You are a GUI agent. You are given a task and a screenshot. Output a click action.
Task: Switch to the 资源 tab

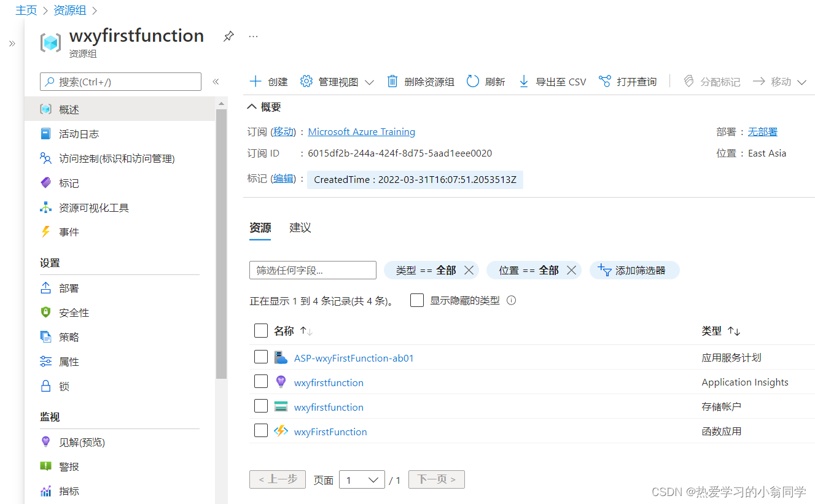click(260, 228)
